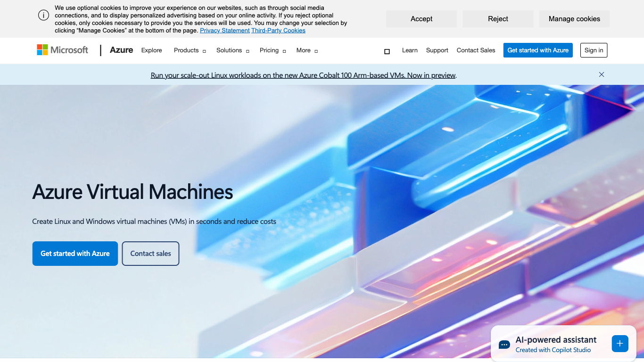Click the AI-powered assistant title
The width and height of the screenshot is (644, 362).
556,340
